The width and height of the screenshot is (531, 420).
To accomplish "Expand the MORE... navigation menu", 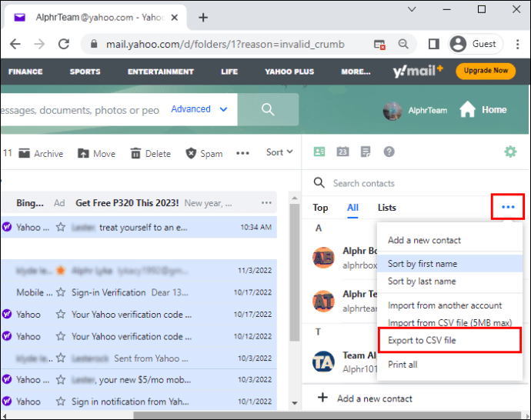I will [x=356, y=72].
